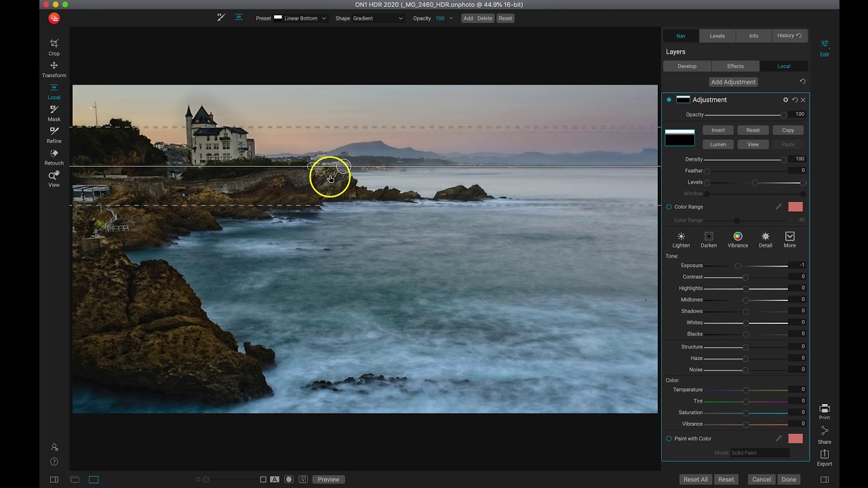Open the Edit module icon
The height and width of the screenshot is (488, 868).
coord(824,47)
